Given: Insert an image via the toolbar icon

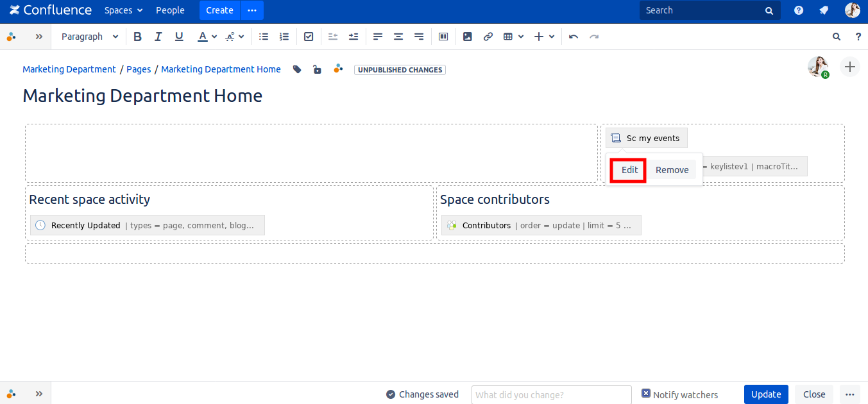Looking at the screenshot, I should (468, 37).
